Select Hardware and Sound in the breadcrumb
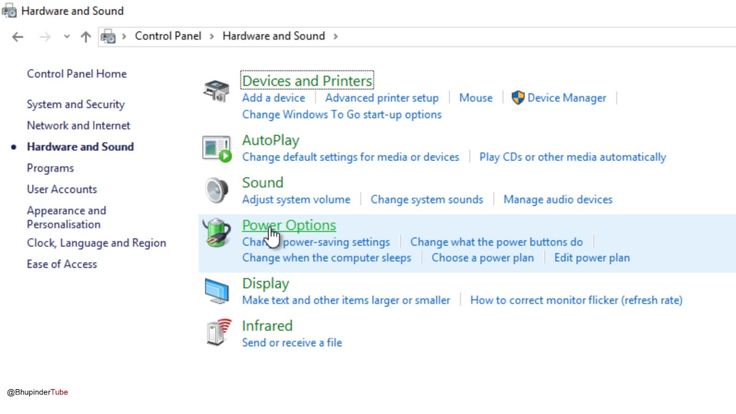Viewport: 736px width, 414px height. tap(274, 36)
